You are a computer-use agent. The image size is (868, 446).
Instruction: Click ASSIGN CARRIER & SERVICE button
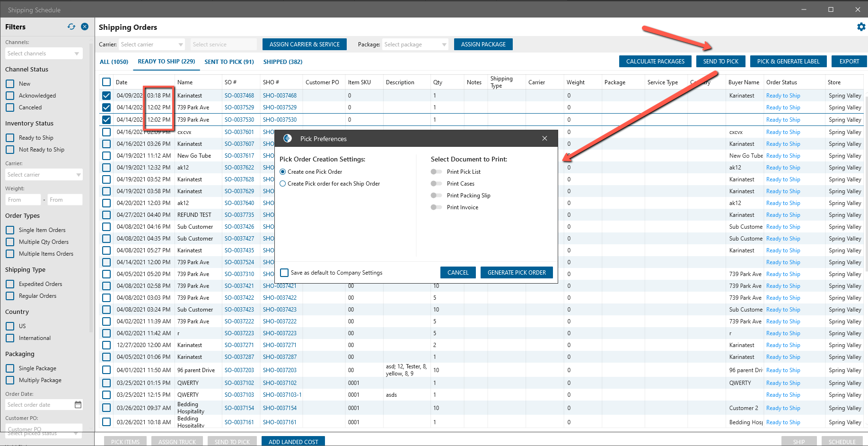pyautogui.click(x=305, y=45)
